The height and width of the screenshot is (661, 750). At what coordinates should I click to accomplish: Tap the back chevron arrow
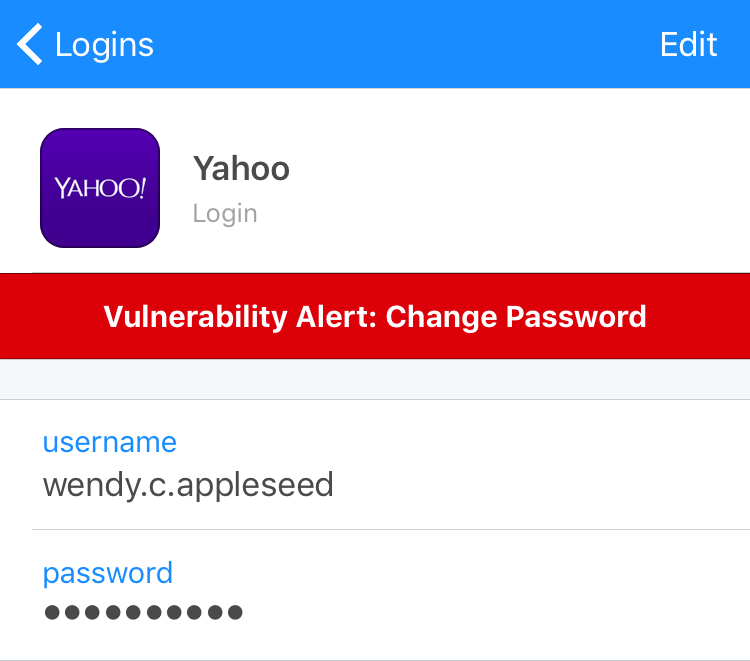click(x=30, y=44)
